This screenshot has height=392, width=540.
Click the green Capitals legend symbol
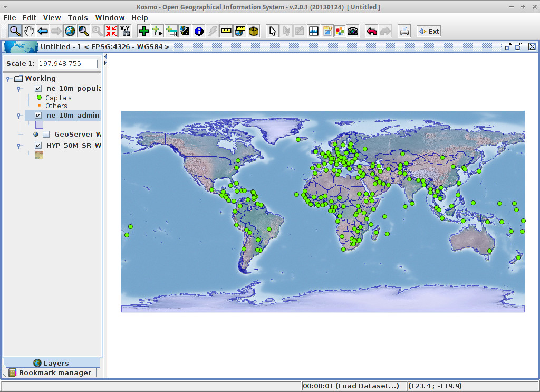click(x=39, y=98)
